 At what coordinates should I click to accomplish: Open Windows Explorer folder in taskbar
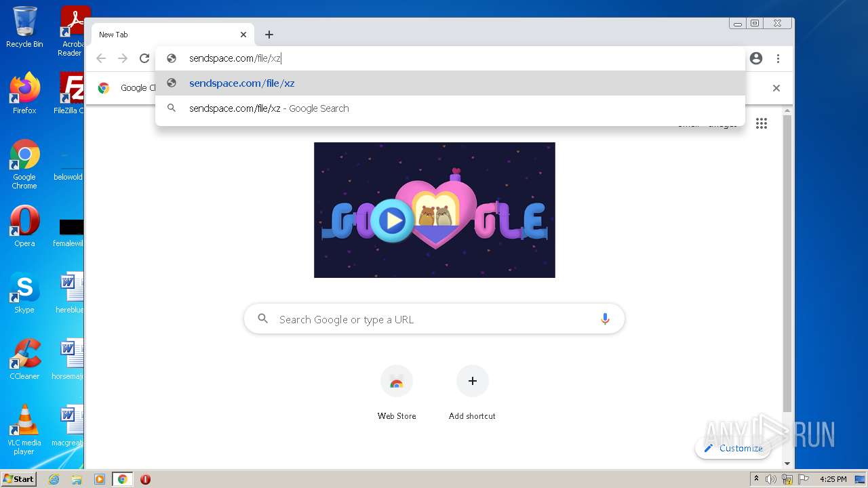pyautogui.click(x=77, y=479)
